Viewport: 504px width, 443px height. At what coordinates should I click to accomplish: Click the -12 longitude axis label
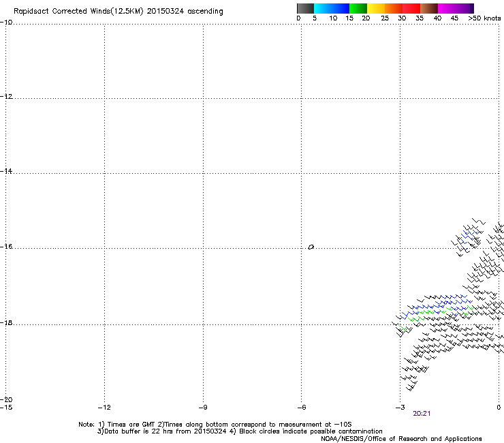[104, 408]
